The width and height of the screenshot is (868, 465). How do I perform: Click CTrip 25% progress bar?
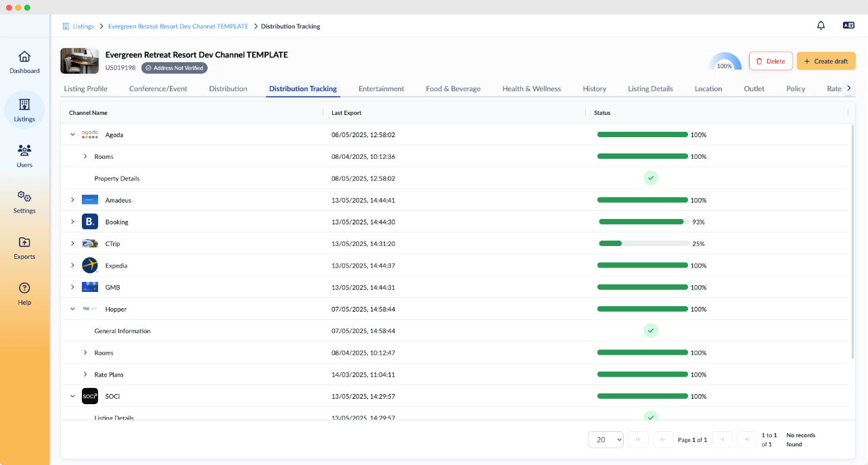point(644,243)
